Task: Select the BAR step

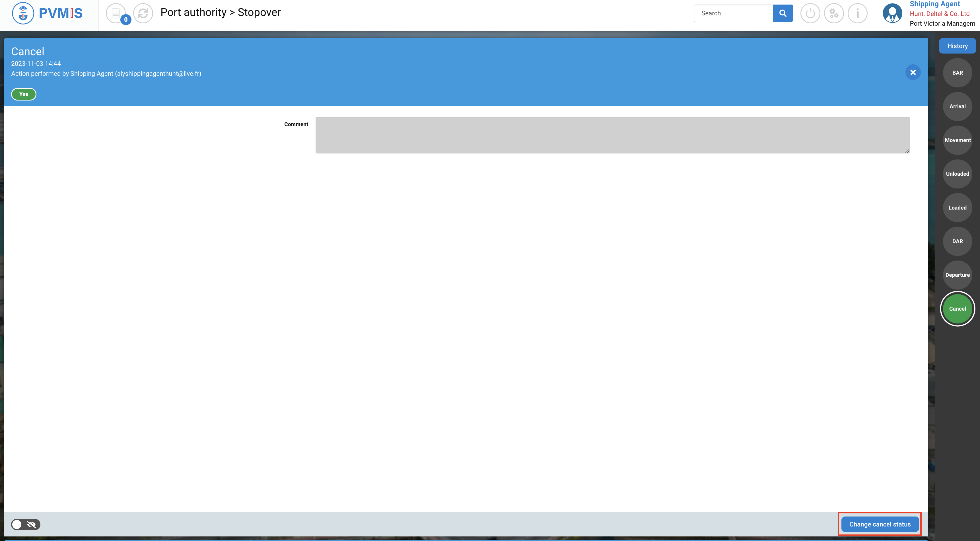Action: (957, 73)
